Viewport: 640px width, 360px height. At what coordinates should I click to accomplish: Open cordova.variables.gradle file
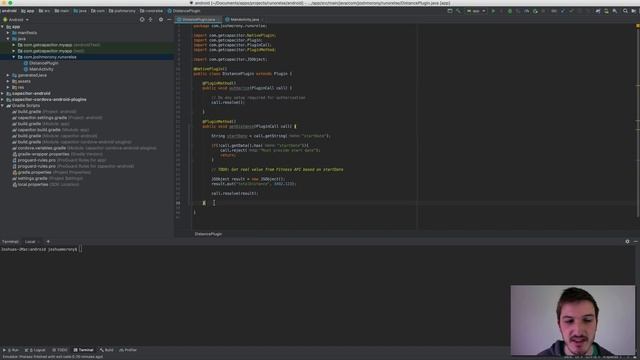84,148
